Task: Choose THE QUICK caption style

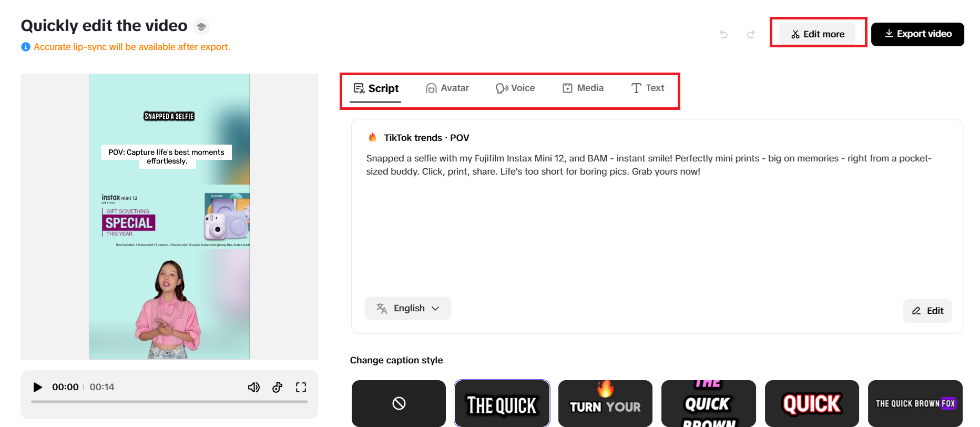Action: coord(502,403)
